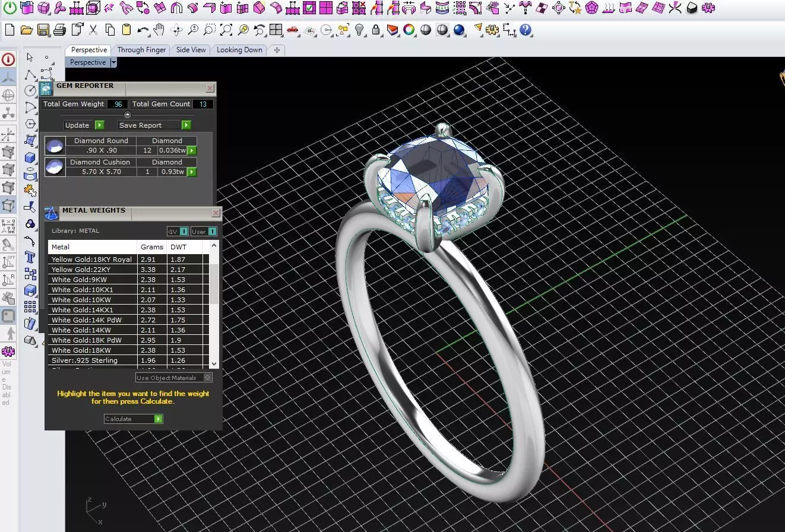Click the magenta checkmark box icon in top toolbar
Image resolution: width=785 pixels, height=532 pixels.
309,8
